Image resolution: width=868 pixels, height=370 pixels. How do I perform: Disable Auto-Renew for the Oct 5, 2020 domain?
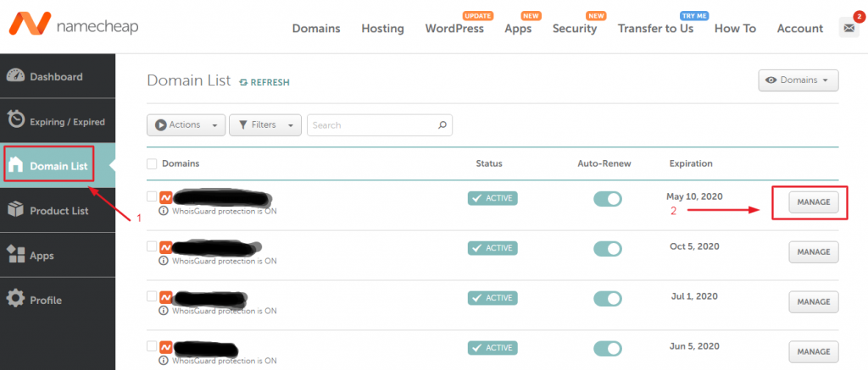[607, 248]
